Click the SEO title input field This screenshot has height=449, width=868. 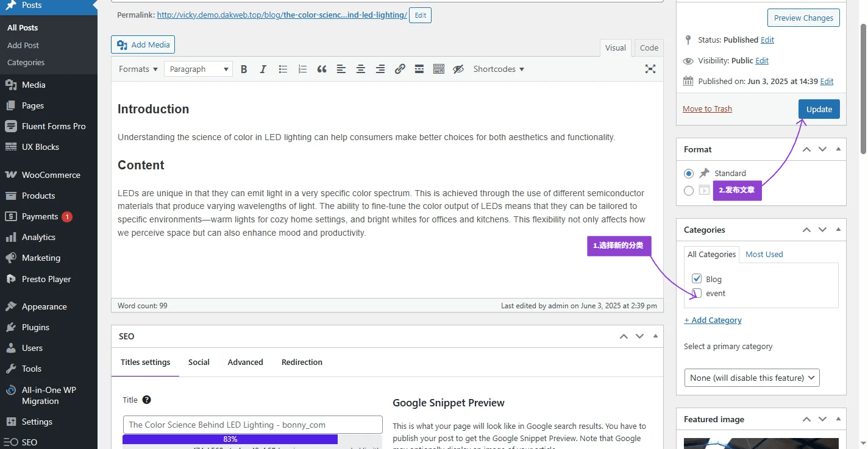[252, 425]
